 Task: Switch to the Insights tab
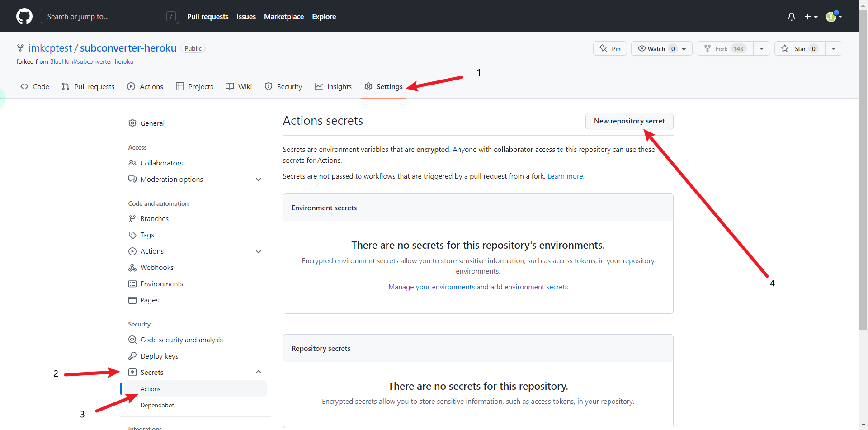333,86
